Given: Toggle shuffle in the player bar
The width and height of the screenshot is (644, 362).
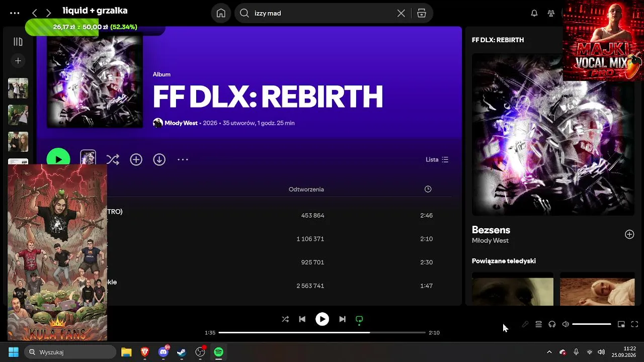Looking at the screenshot, I should pos(285,319).
